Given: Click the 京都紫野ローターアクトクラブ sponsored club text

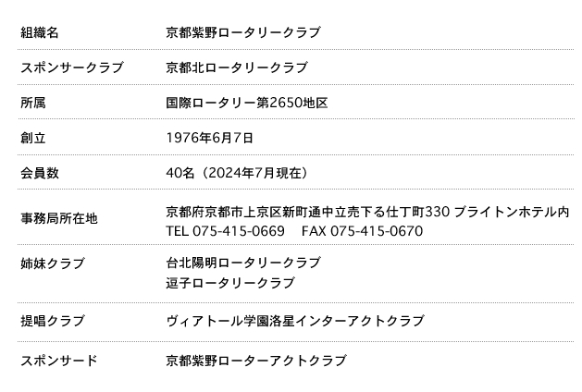Looking at the screenshot, I should coord(256,361).
